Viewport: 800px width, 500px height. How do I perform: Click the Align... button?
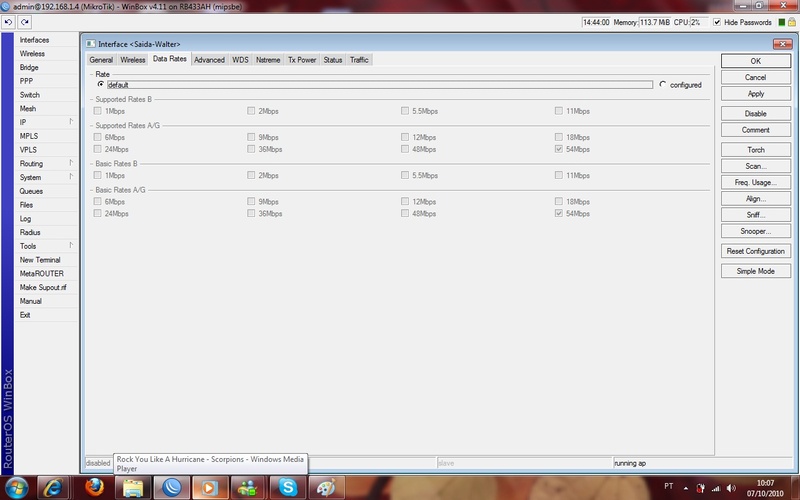pyautogui.click(x=756, y=198)
